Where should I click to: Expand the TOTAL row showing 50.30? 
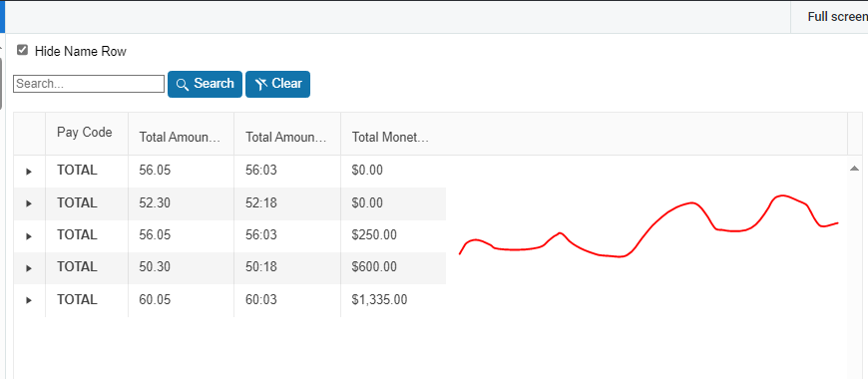[29, 268]
